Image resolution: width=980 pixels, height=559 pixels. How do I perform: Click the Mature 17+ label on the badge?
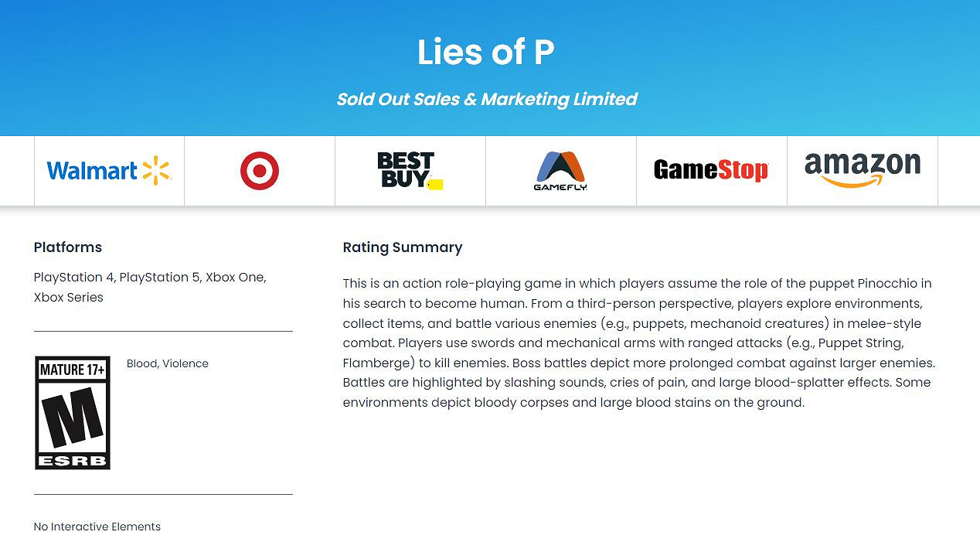[73, 370]
